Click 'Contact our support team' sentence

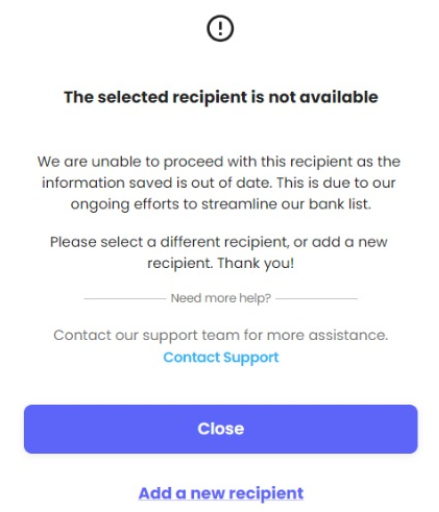click(x=221, y=335)
